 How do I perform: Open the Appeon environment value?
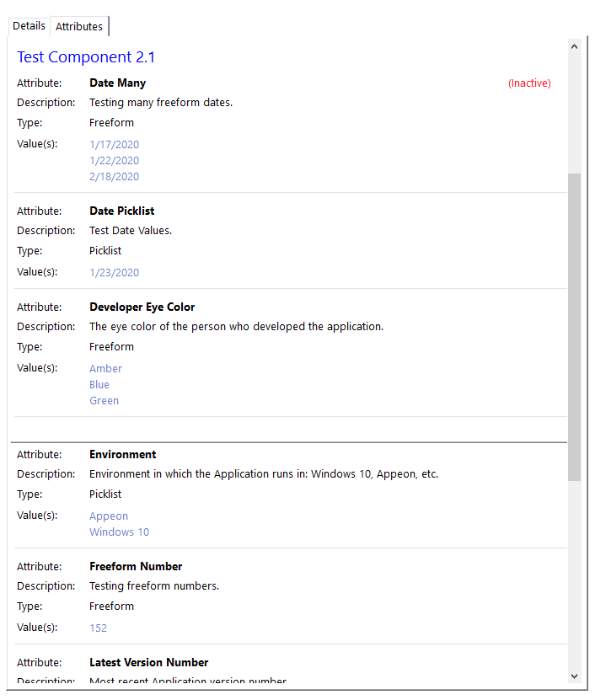pos(109,516)
